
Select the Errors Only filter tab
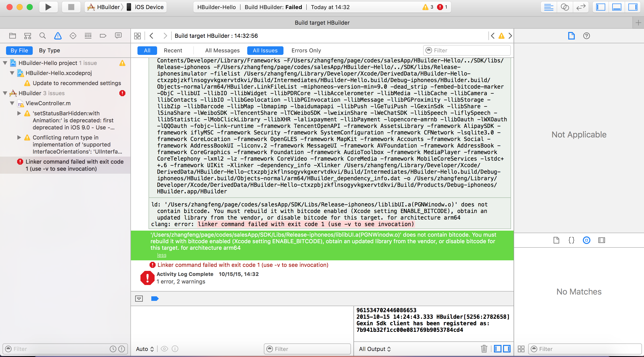click(306, 50)
